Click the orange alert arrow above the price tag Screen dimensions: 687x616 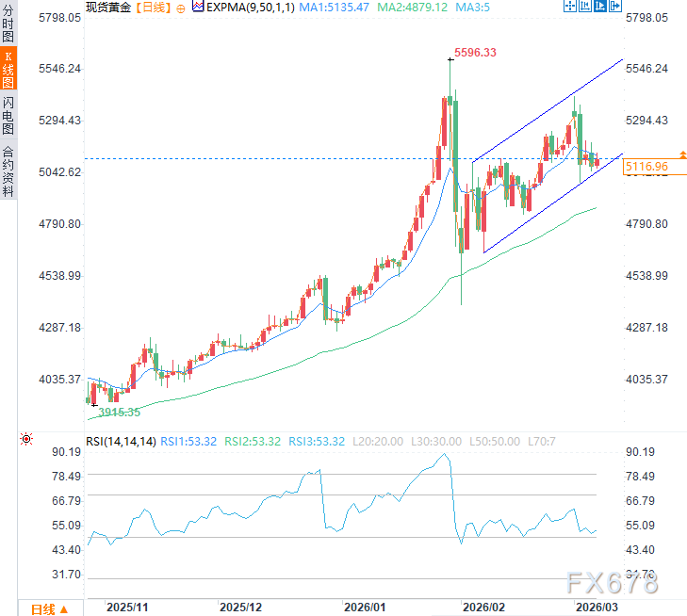point(682,154)
